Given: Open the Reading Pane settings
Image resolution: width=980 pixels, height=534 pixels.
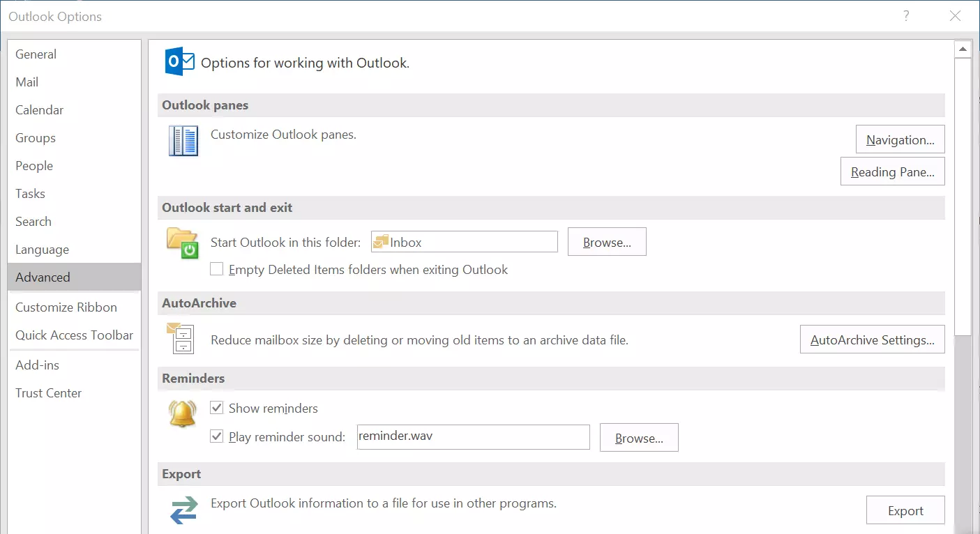Looking at the screenshot, I should [892, 171].
